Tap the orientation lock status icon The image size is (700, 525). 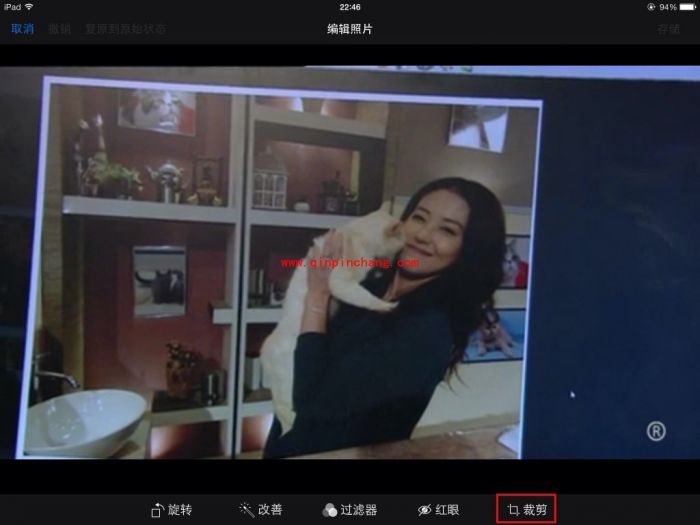(651, 7)
